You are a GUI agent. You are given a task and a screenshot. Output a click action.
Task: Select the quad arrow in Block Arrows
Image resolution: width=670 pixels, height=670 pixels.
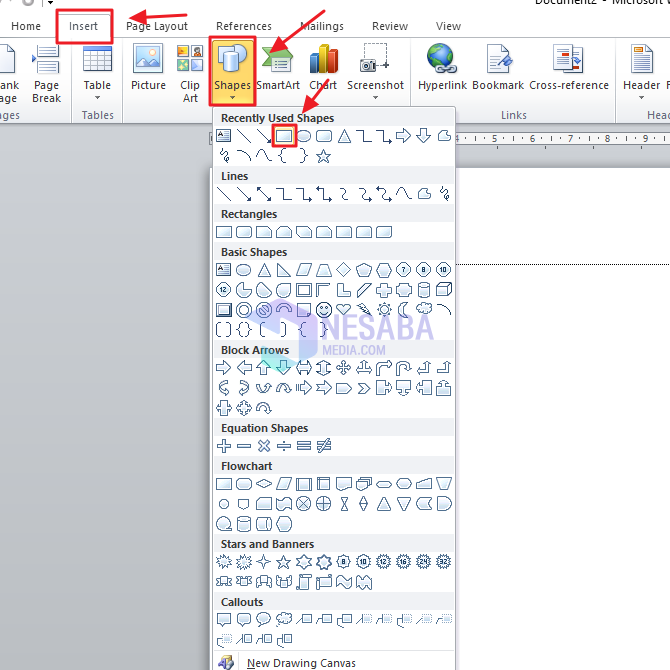[x=344, y=367]
